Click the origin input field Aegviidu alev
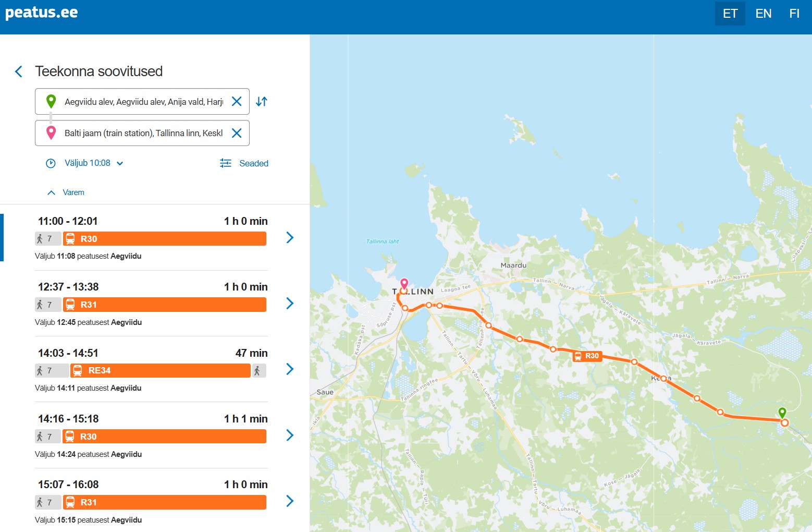 click(143, 102)
